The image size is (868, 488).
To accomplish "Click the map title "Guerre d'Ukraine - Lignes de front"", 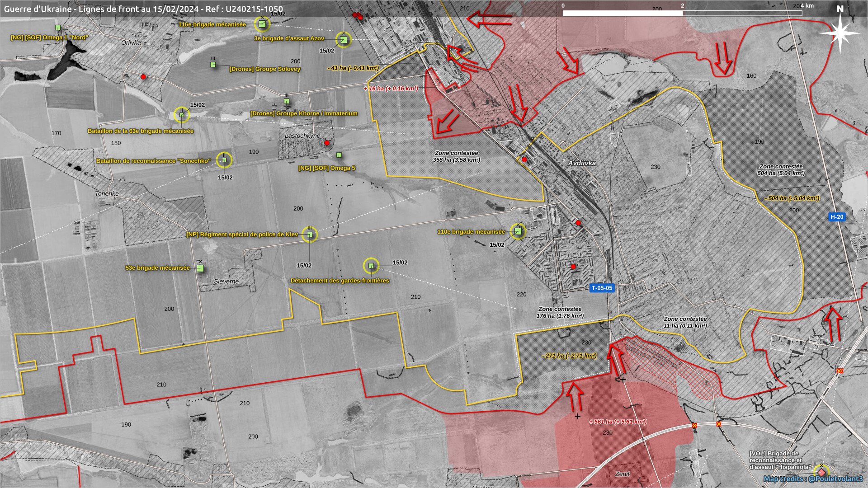I will [144, 9].
